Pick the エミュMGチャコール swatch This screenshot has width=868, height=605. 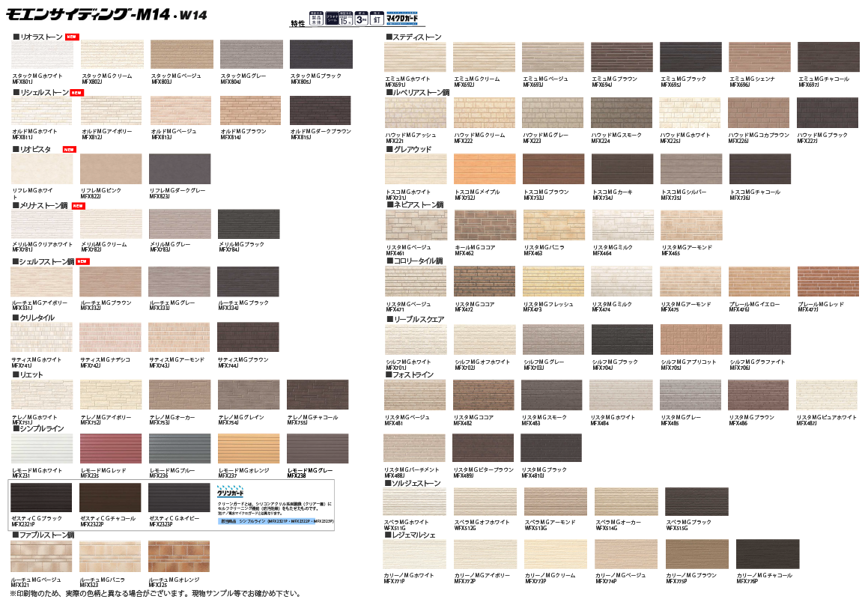(x=828, y=57)
